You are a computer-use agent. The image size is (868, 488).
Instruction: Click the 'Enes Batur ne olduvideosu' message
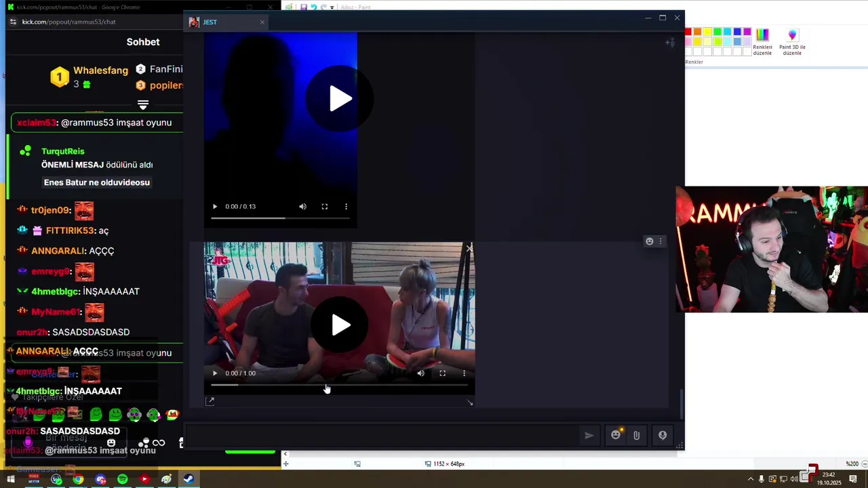click(97, 182)
